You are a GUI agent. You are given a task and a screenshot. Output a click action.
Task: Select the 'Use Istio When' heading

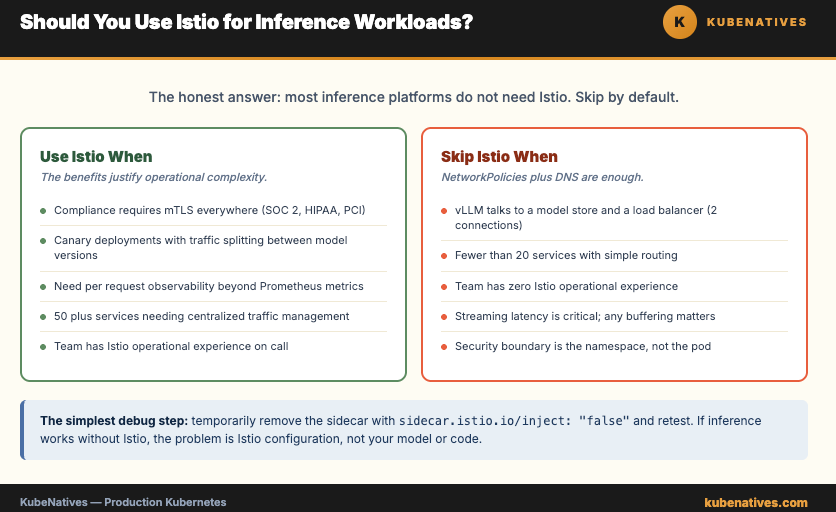(x=96, y=156)
